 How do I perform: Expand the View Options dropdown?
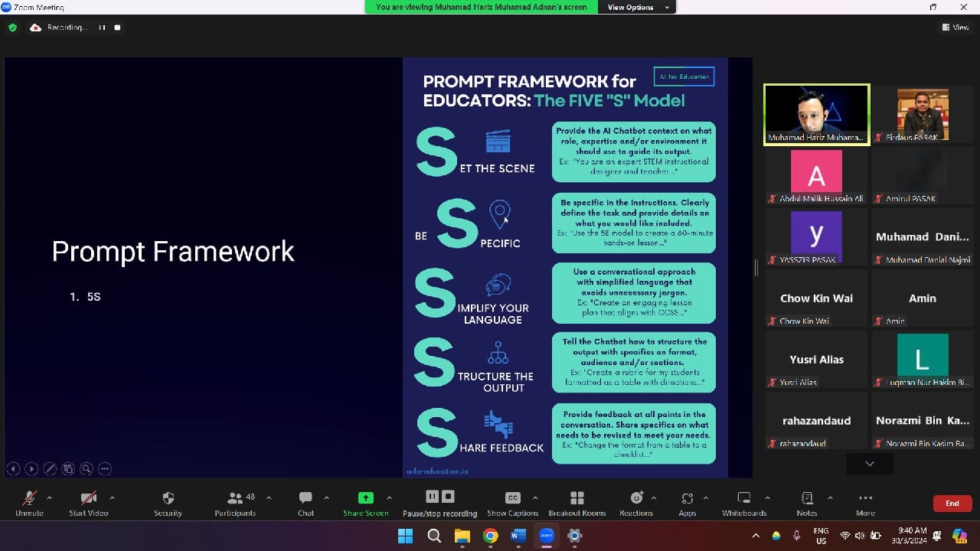638,7
